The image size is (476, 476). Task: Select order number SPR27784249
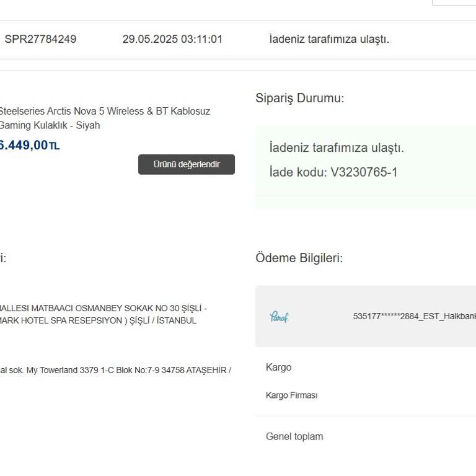(40, 39)
